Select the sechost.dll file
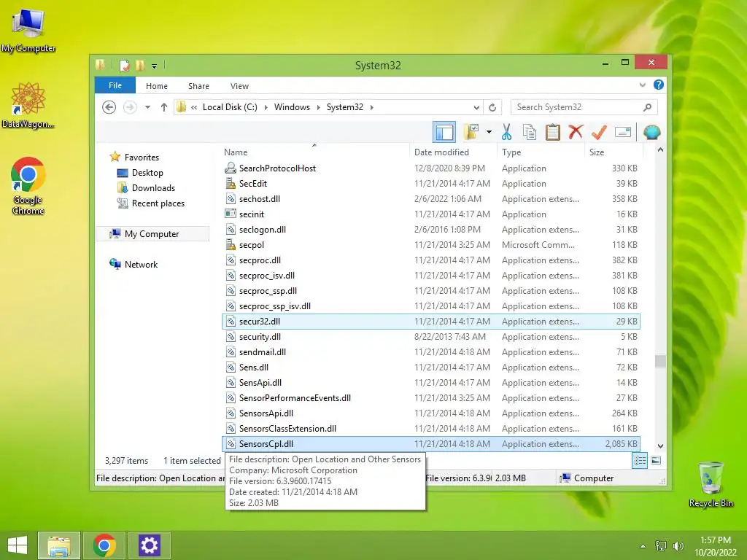The image size is (747, 560). coord(430,198)
